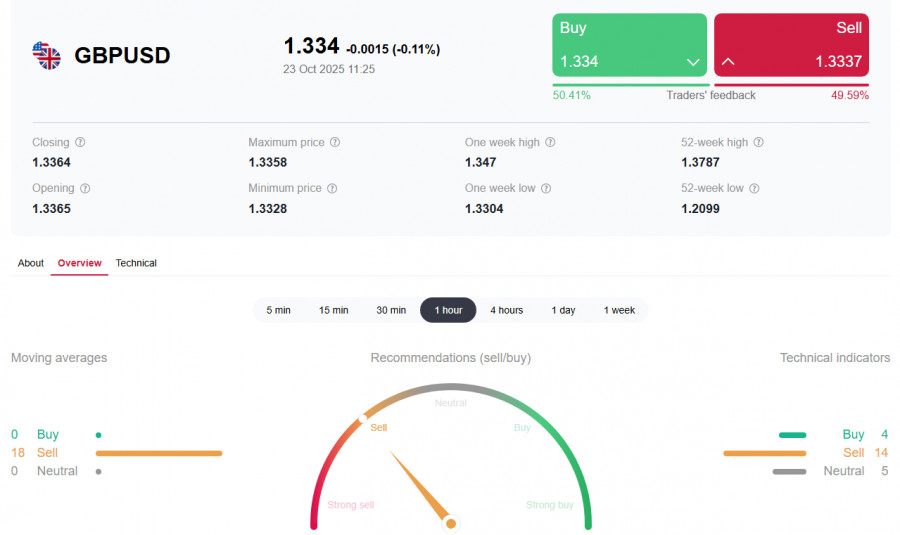
Task: Click the One week low help icon
Action: click(546, 188)
